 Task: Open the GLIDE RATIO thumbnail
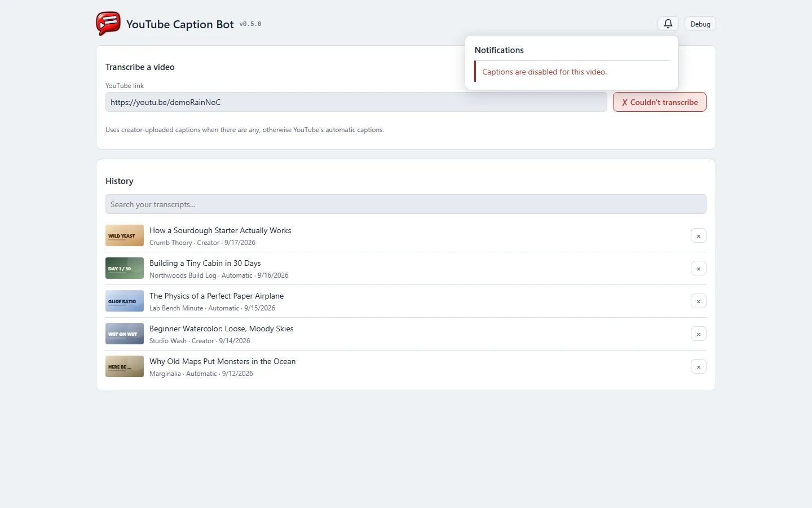pyautogui.click(x=125, y=301)
